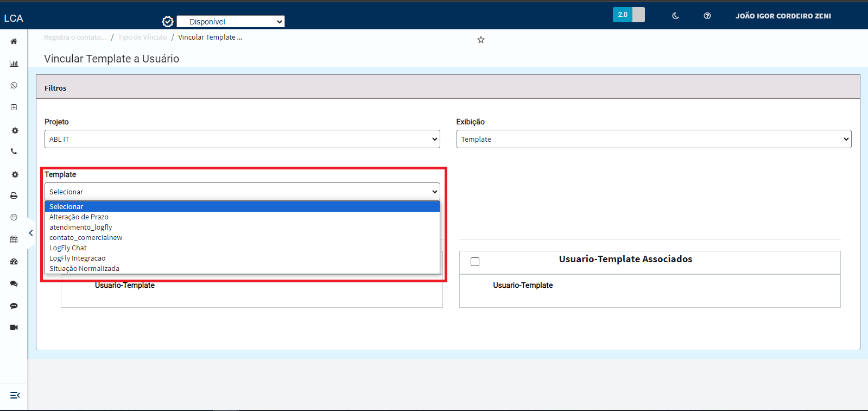868x411 pixels.
Task: Open the phone icon in the sidebar
Action: coord(14,151)
